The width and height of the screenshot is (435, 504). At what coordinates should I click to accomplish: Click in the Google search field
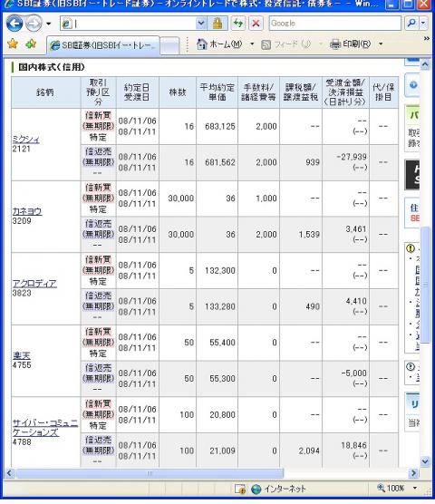tap(335, 24)
